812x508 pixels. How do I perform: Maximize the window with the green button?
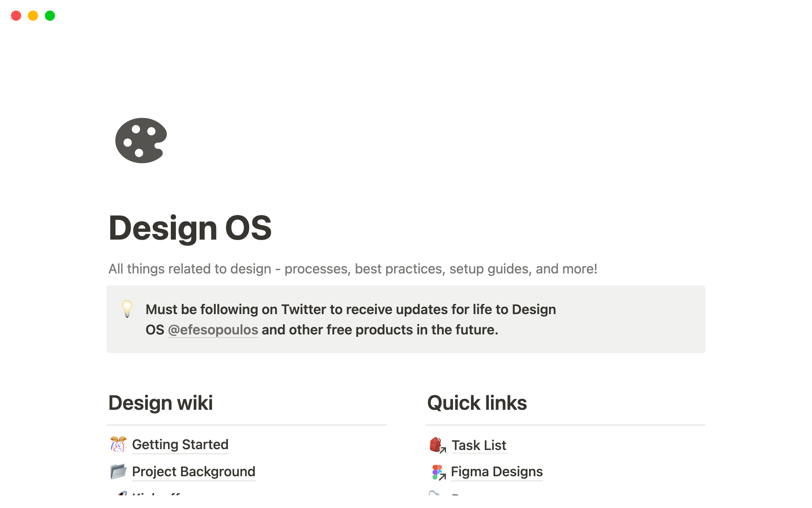(50, 16)
